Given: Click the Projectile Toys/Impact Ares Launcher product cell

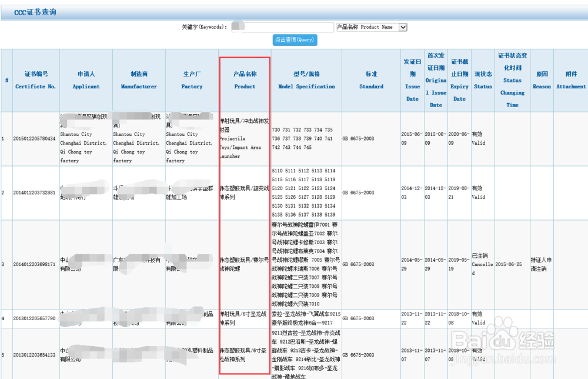Looking at the screenshot, I should (245, 139).
